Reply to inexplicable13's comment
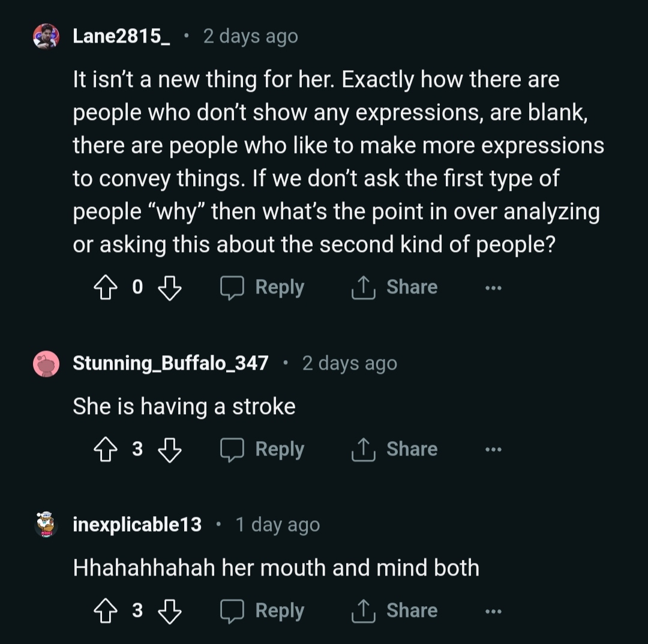The image size is (648, 644). tap(263, 610)
